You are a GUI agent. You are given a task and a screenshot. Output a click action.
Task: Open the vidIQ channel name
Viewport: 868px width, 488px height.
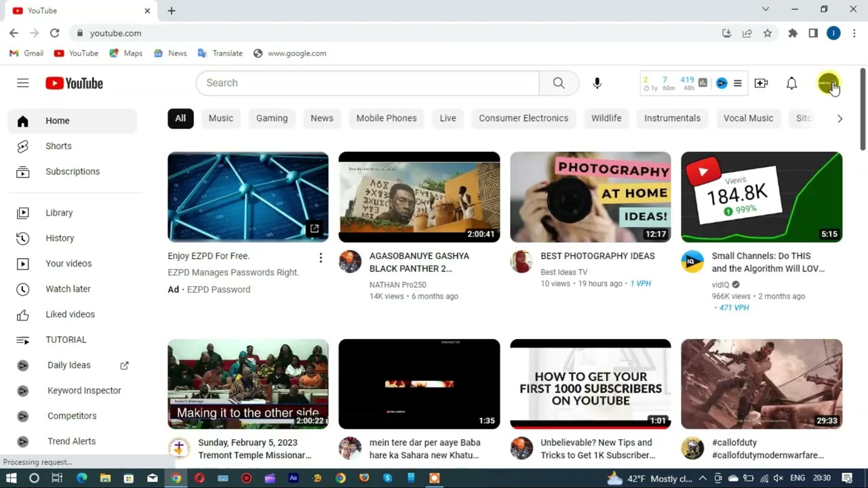click(x=720, y=285)
